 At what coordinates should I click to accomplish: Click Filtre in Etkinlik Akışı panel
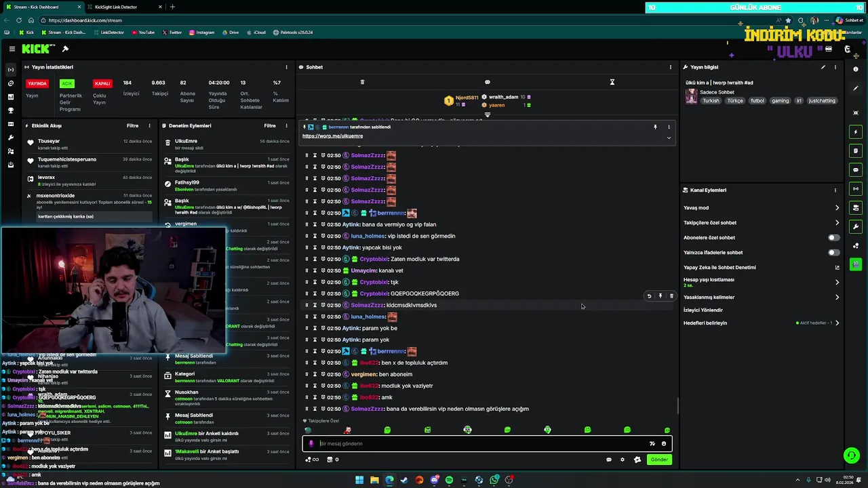pos(132,125)
